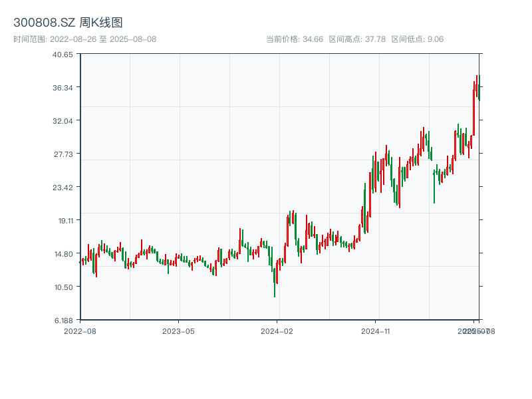Select the 2022-08 x-axis date label
The image size is (532, 399).
pos(80,331)
